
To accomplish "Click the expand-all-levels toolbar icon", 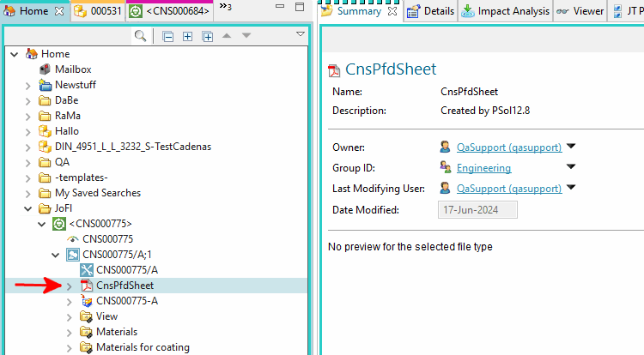I will 208,37.
